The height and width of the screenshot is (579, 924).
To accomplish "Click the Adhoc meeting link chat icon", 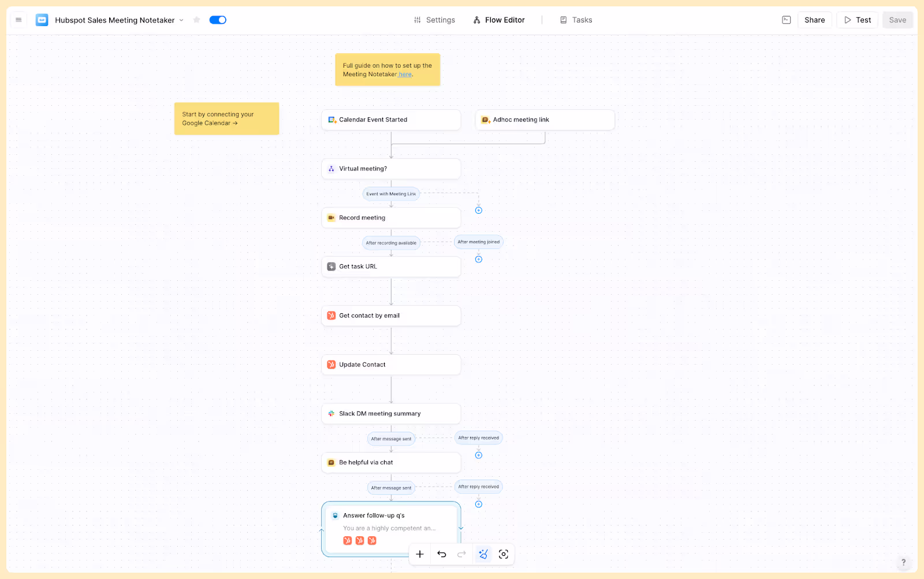I will 486,120.
